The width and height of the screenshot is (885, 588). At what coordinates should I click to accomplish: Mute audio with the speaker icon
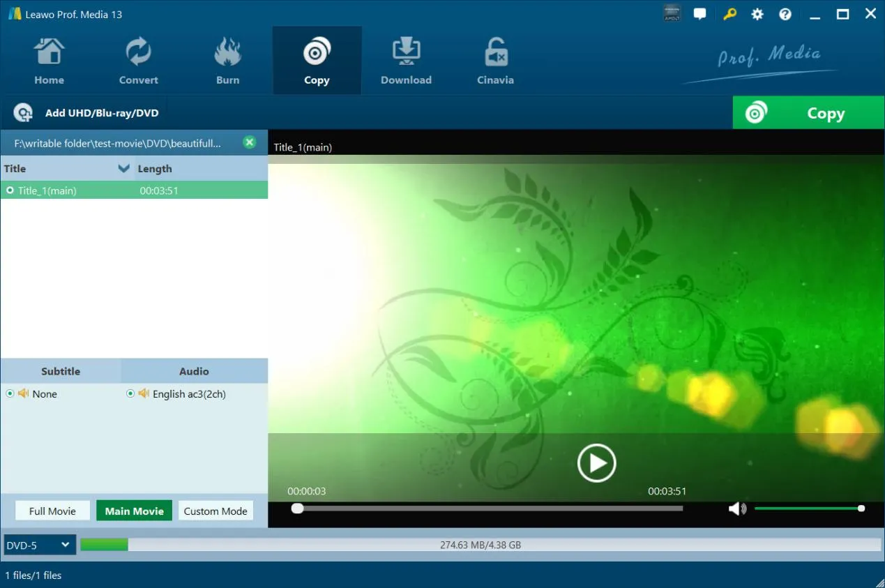[x=737, y=509]
